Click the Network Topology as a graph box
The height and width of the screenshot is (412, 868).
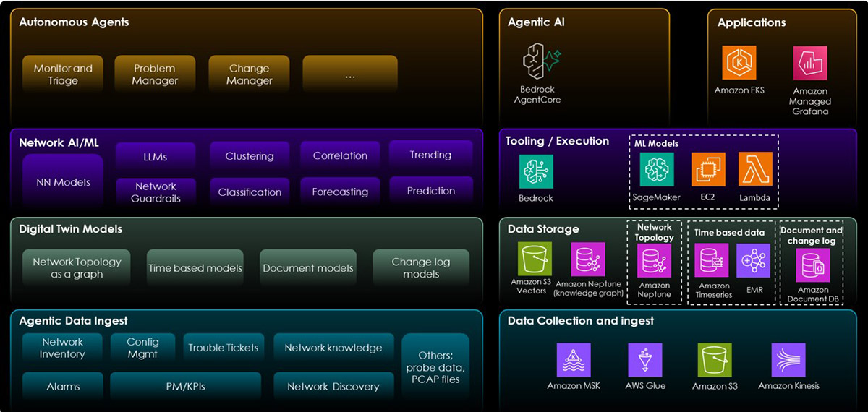[x=77, y=268]
